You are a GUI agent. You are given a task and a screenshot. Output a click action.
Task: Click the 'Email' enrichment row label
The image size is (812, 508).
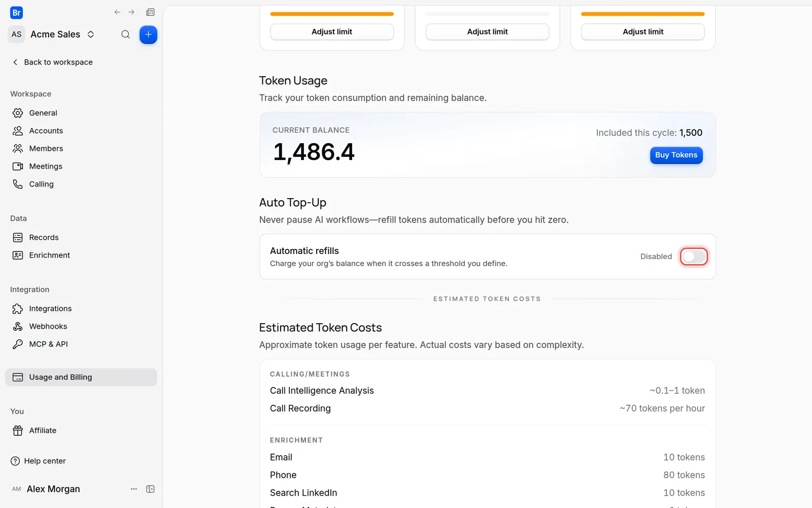click(281, 457)
